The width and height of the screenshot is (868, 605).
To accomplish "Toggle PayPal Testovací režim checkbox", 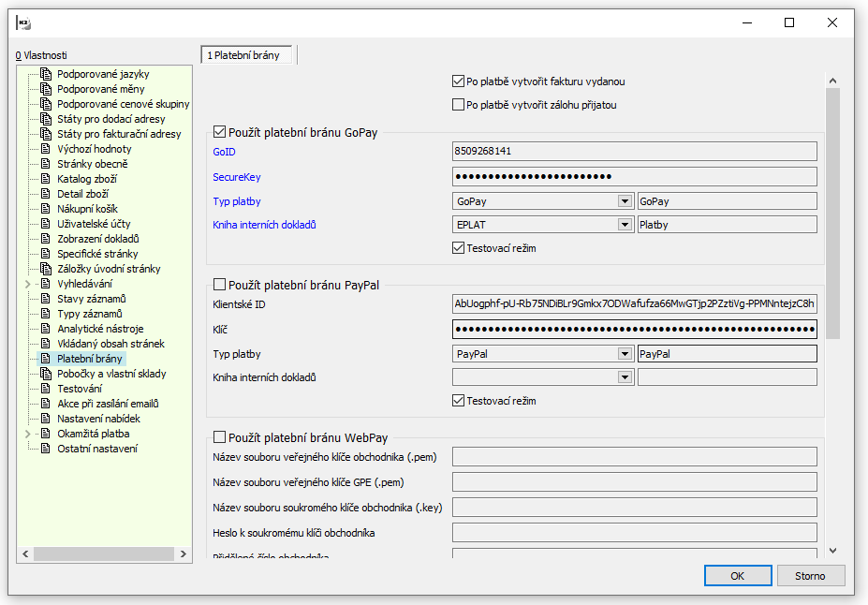I will pyautogui.click(x=458, y=401).
